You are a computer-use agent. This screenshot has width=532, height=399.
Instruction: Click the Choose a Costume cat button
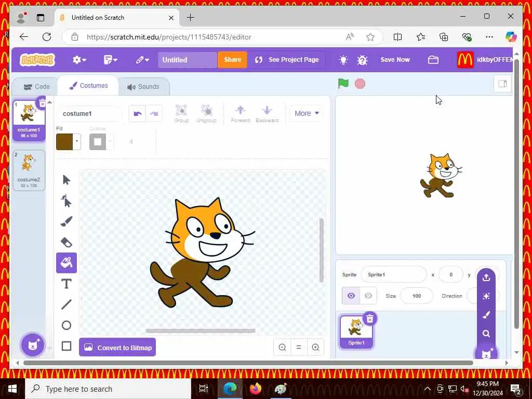click(x=33, y=345)
